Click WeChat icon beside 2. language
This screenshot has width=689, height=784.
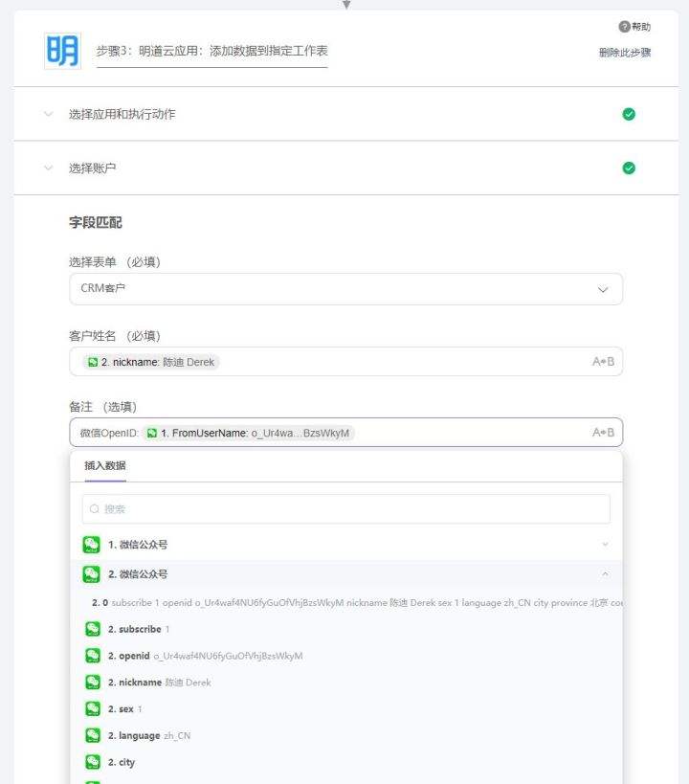[x=93, y=736]
